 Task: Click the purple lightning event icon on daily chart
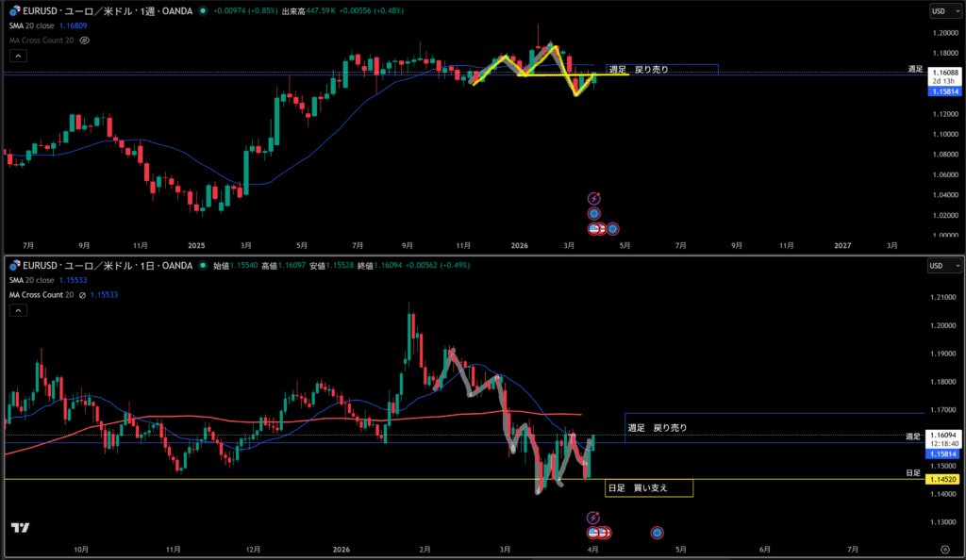[592, 518]
